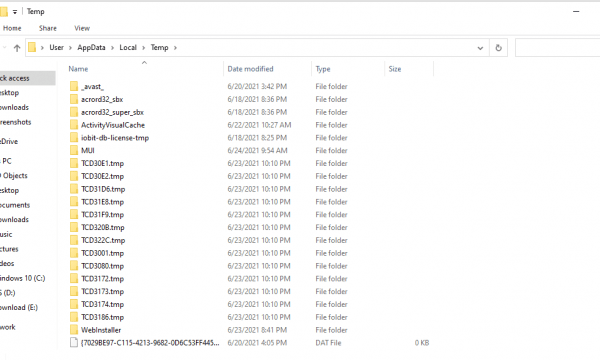The image size is (600, 360).
Task: Sort by the Date modified column header
Action: tap(250, 69)
